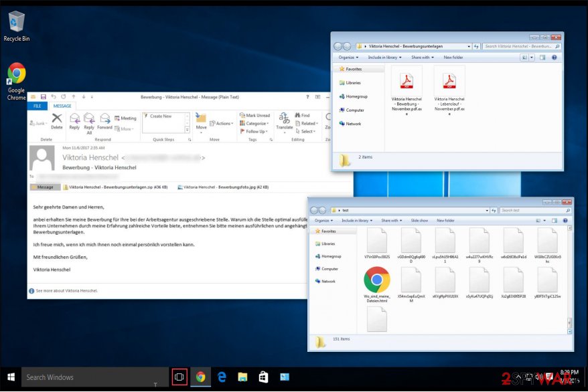Click the Windows Start button
Screen dimensions: 588x392
[11, 377]
